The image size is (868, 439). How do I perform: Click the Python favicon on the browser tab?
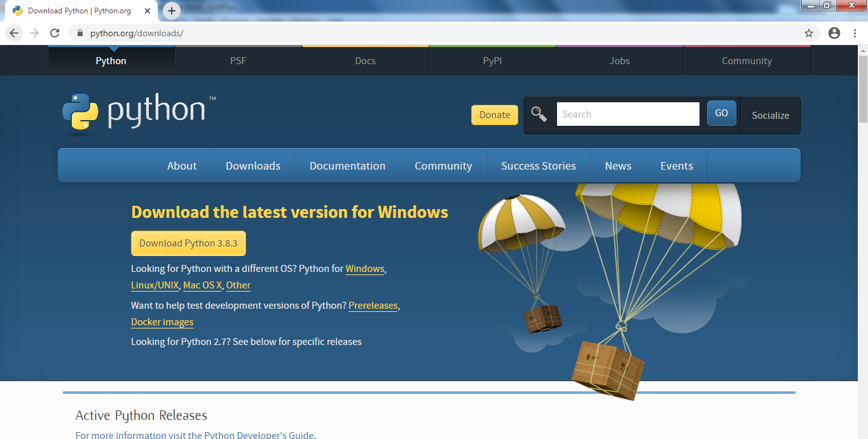coord(18,11)
